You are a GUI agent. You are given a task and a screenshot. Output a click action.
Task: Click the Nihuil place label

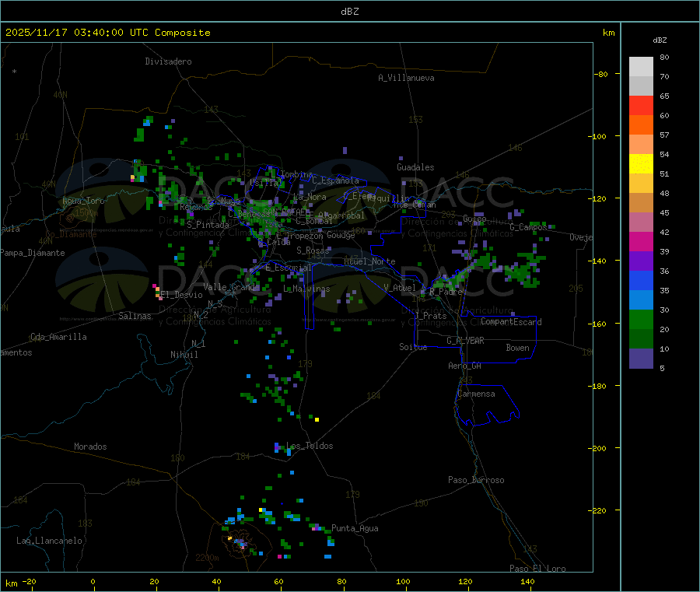tap(184, 355)
